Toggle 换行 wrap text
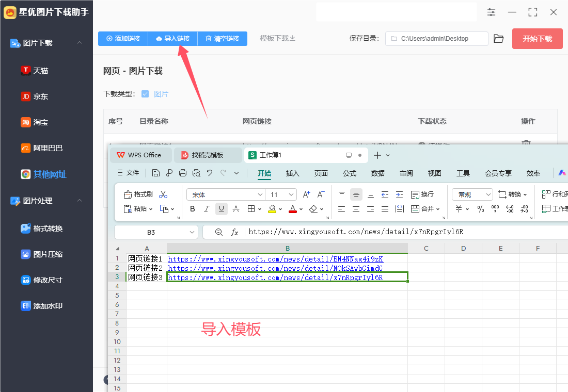The image size is (568, 392). click(422, 194)
